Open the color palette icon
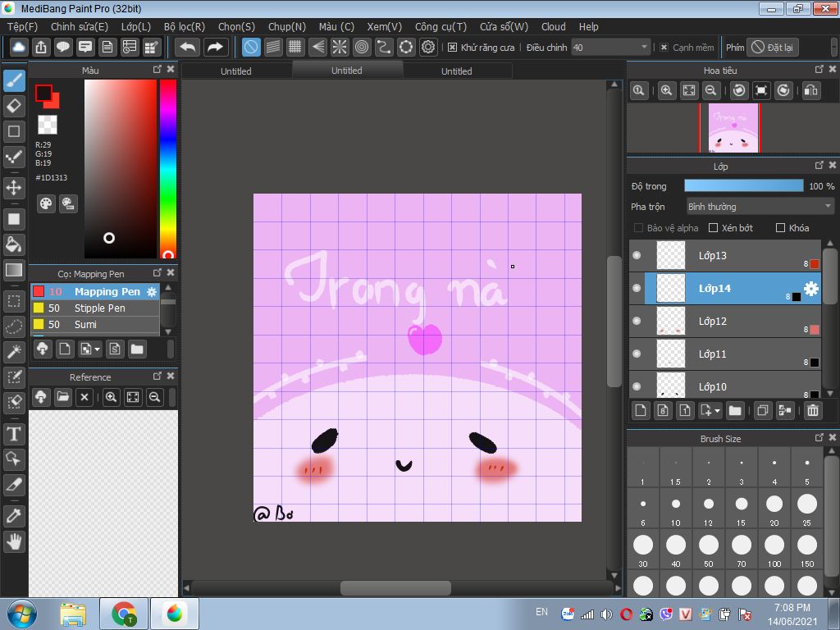The height and width of the screenshot is (630, 840). coord(46,203)
